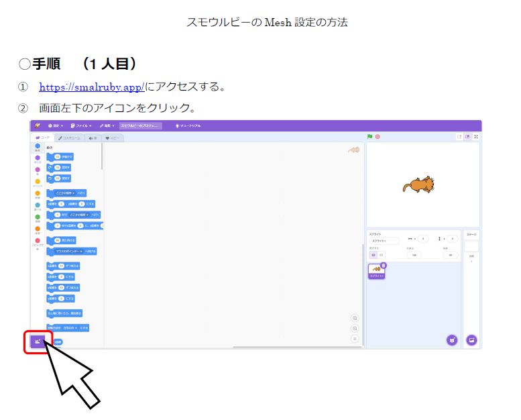Click the add extension icon at bottom left
The height and width of the screenshot is (420, 521).
[38, 342]
